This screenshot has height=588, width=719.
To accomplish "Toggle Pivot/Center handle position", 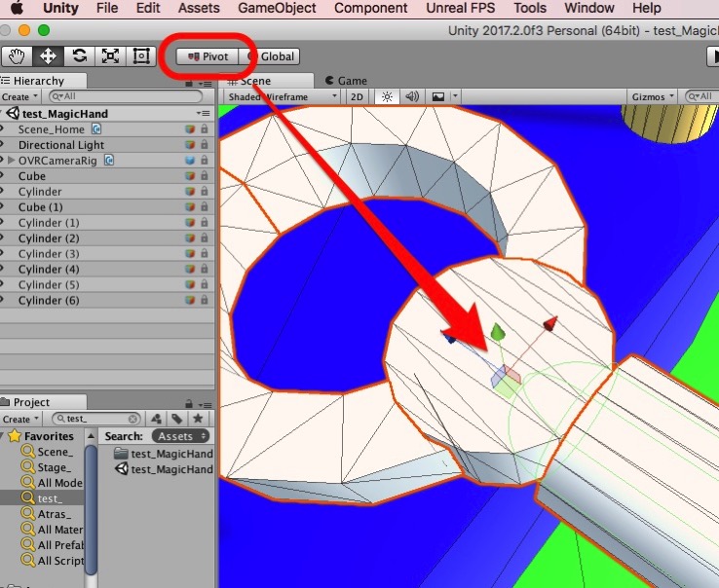I will [207, 56].
